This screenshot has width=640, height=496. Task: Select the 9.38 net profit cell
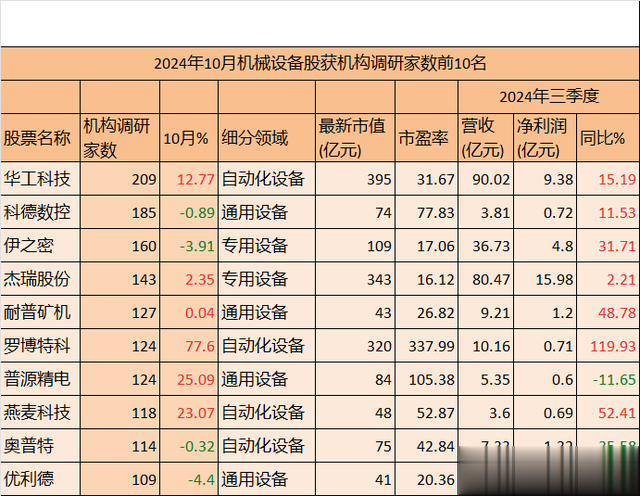[545, 179]
